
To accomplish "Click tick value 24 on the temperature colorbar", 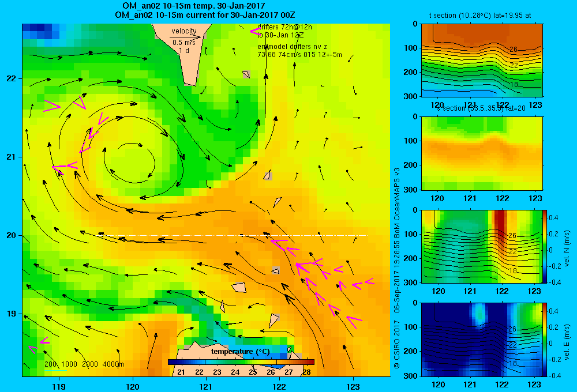I will pos(235,372).
